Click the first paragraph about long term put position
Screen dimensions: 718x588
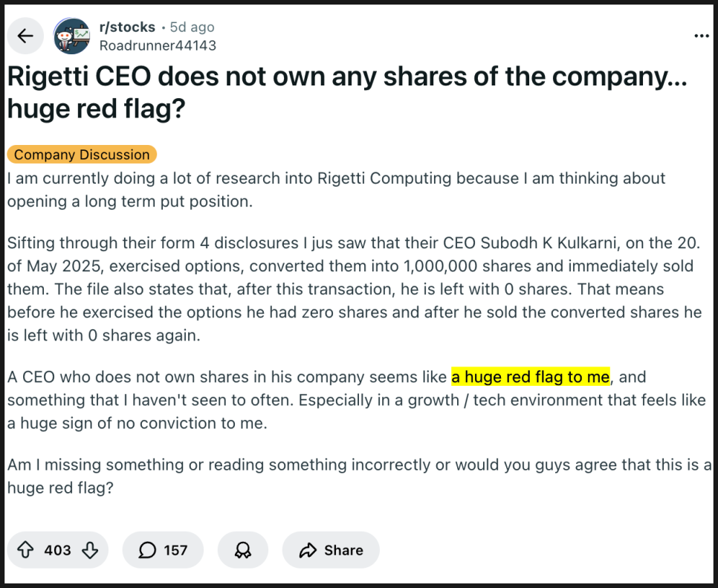(336, 190)
